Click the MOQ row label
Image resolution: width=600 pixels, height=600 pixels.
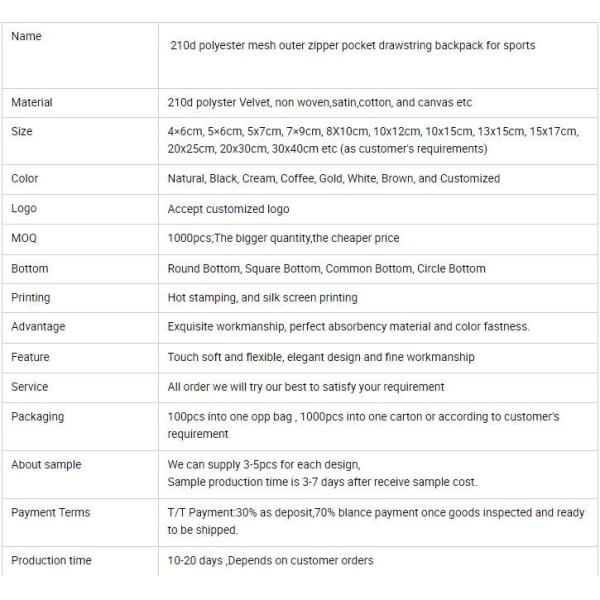[23, 239]
